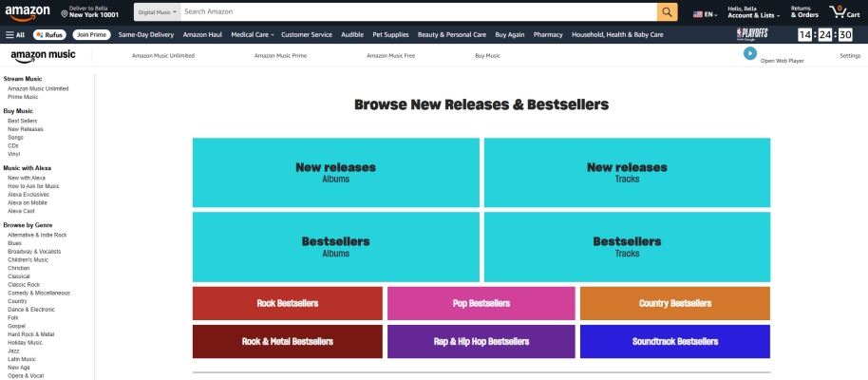This screenshot has height=380, width=868.
Task: Open the orange Country Bestsellers tile
Action: (675, 303)
